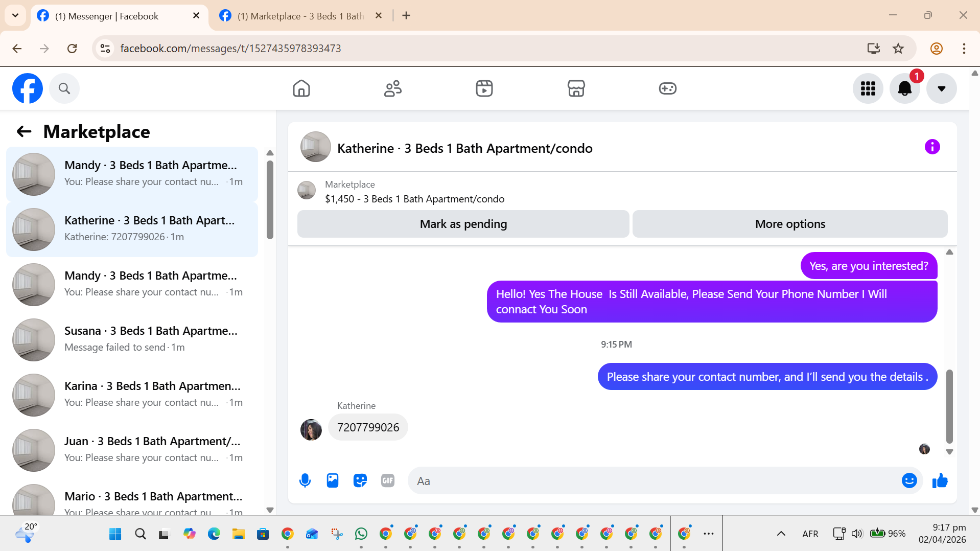
Task: Click the Facebook logo
Action: click(28, 88)
